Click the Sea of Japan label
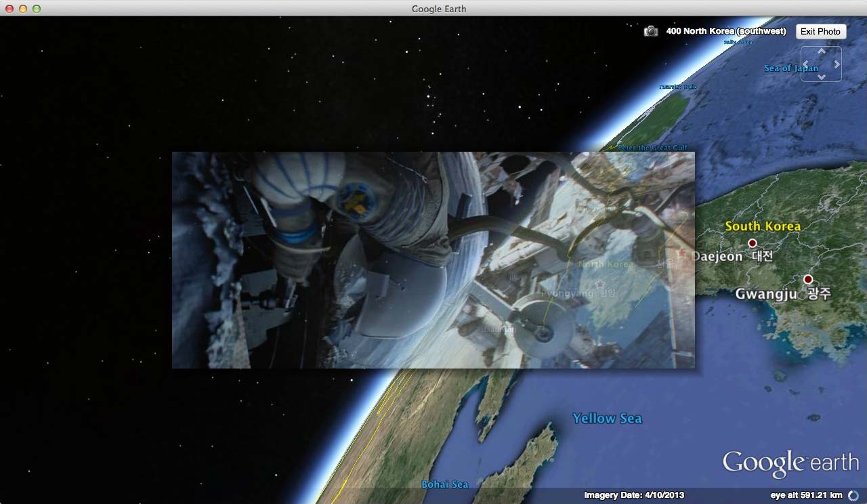 click(x=791, y=68)
